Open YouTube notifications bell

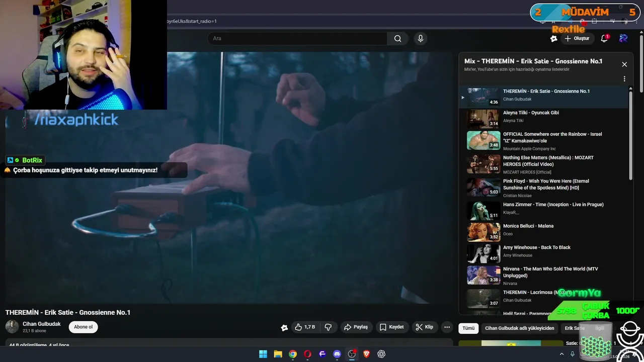[x=604, y=39]
